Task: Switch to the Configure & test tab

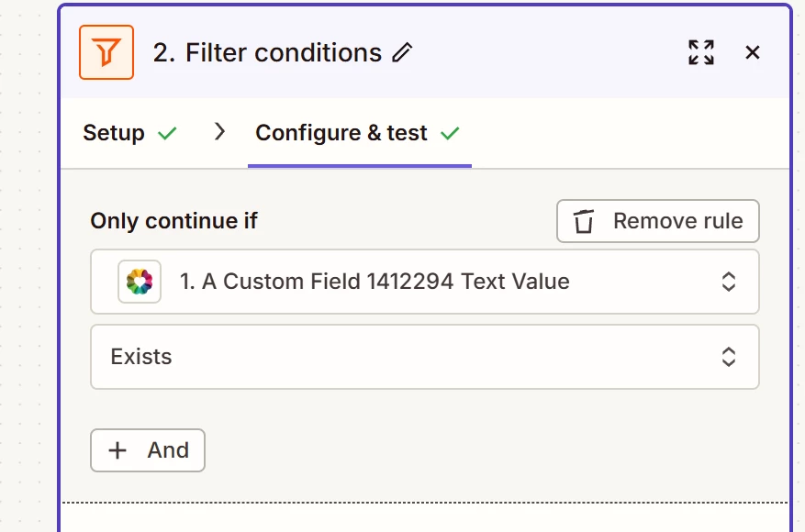Action: (341, 133)
